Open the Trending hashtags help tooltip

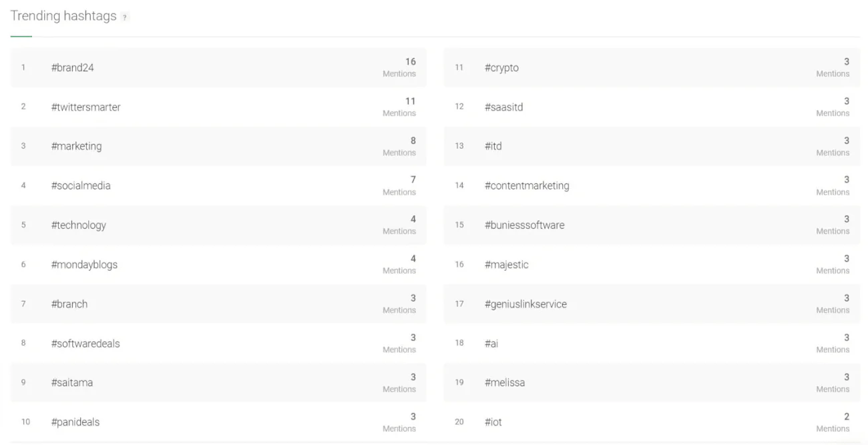124,17
